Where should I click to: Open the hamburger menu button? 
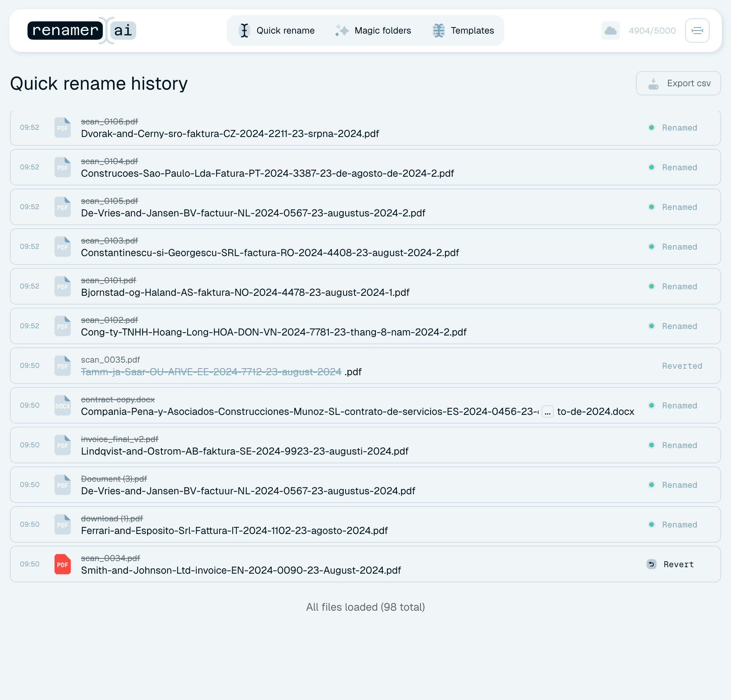tap(697, 31)
